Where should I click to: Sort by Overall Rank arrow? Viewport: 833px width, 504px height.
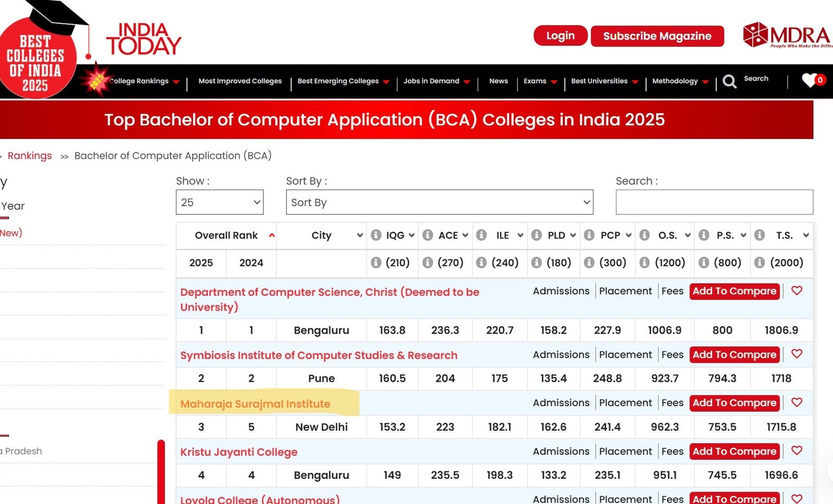click(x=272, y=235)
